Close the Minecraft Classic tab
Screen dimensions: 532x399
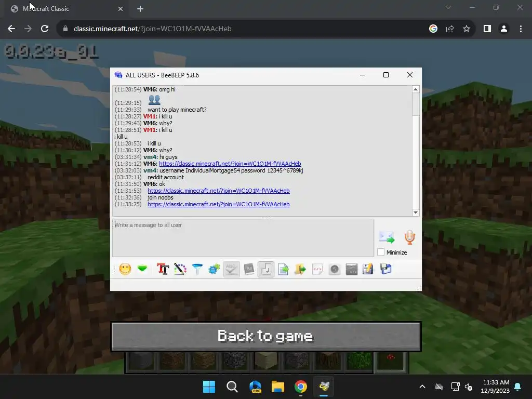121,9
